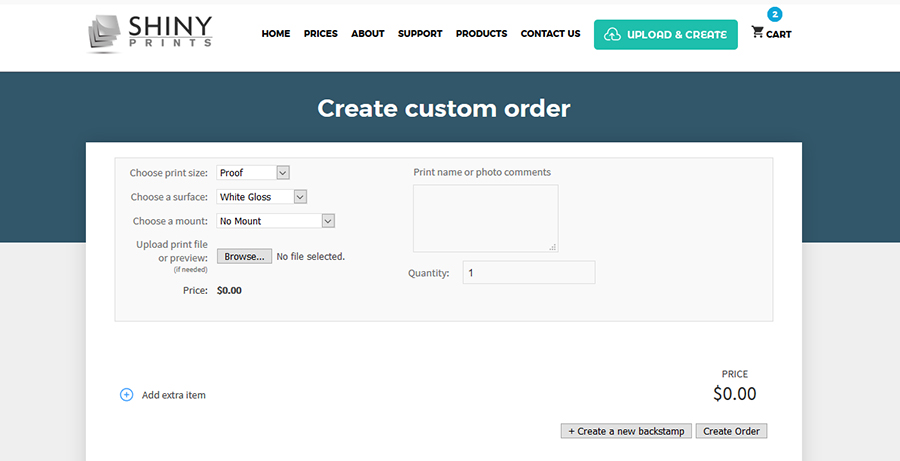The width and height of the screenshot is (900, 461).
Task: Click the "Choose a surface:" label
Action: point(169,197)
